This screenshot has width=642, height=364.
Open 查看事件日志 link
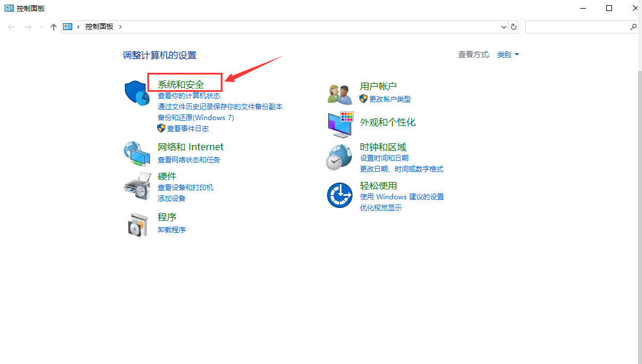188,129
